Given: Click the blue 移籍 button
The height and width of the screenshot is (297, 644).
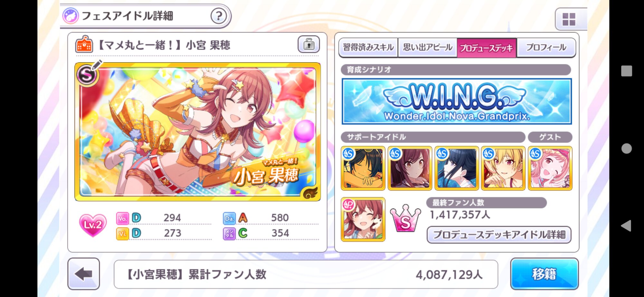Looking at the screenshot, I should click(x=544, y=274).
